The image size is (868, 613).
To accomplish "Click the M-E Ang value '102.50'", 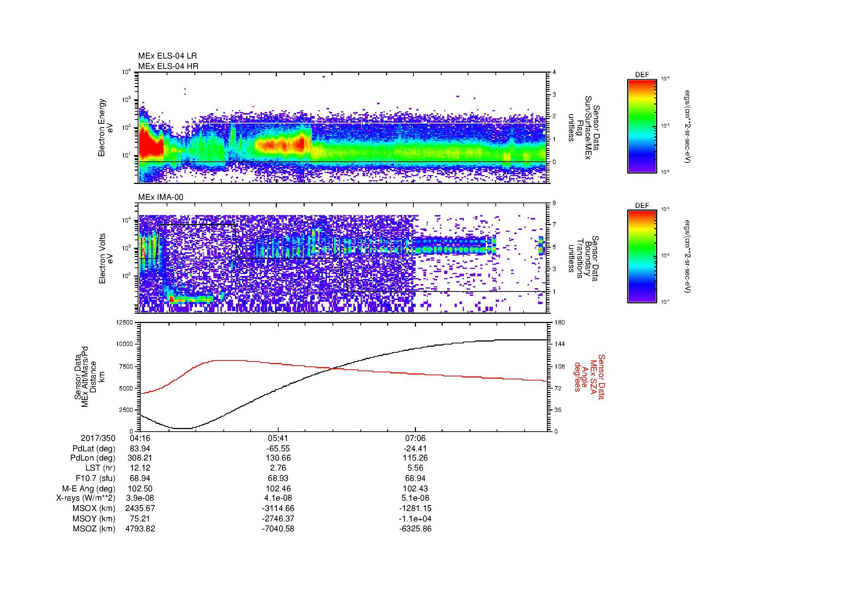I will (x=140, y=488).
